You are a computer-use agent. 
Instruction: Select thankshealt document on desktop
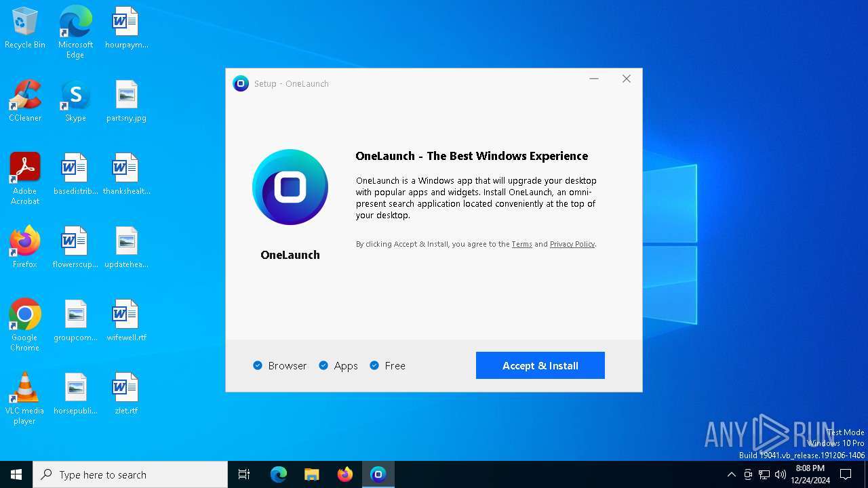click(126, 175)
